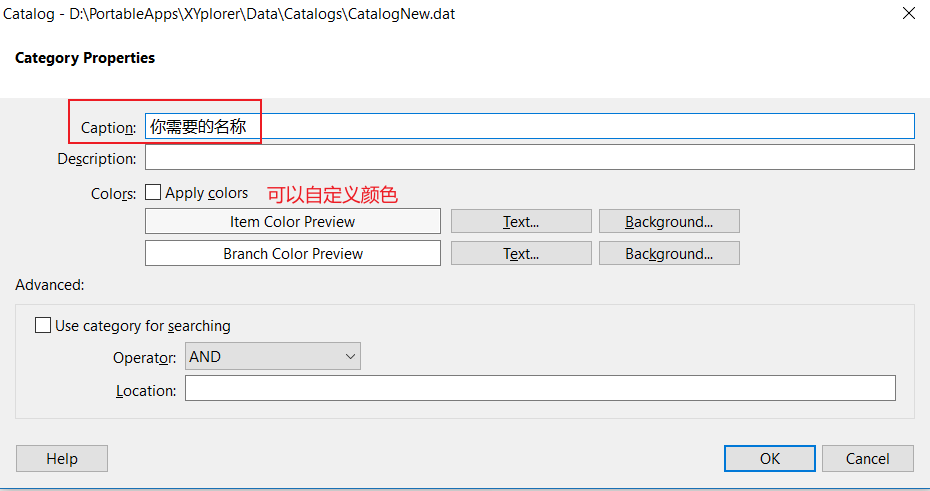Open Text... color for Item row

coord(521,221)
